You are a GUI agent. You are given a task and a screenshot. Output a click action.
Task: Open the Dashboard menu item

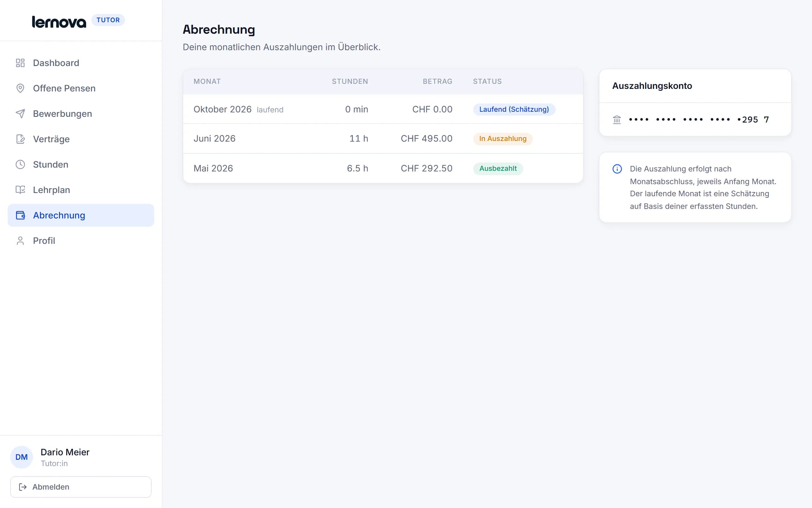81,63
